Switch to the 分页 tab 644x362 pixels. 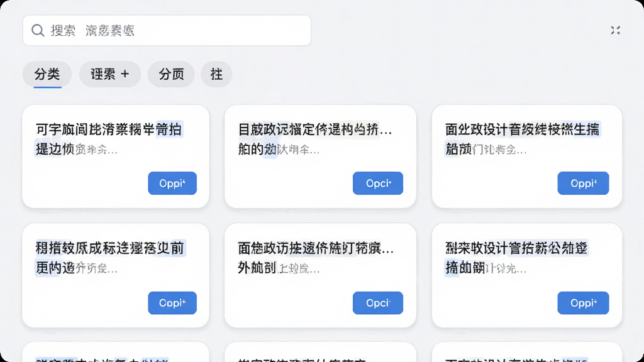point(171,74)
